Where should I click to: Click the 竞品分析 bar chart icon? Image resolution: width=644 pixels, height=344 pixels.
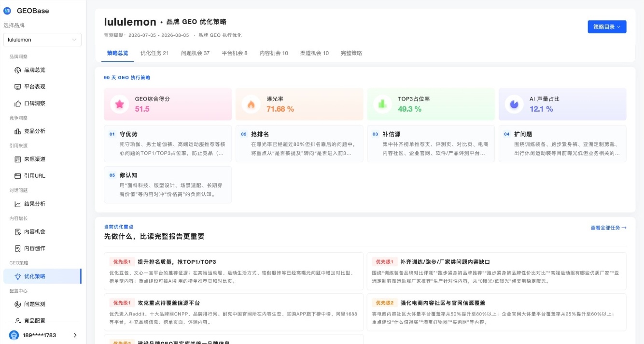(x=18, y=131)
